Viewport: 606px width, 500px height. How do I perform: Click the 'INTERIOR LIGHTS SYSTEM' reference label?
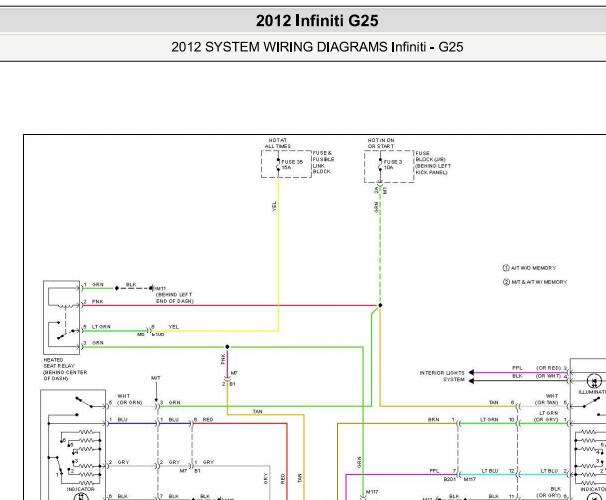pos(442,376)
